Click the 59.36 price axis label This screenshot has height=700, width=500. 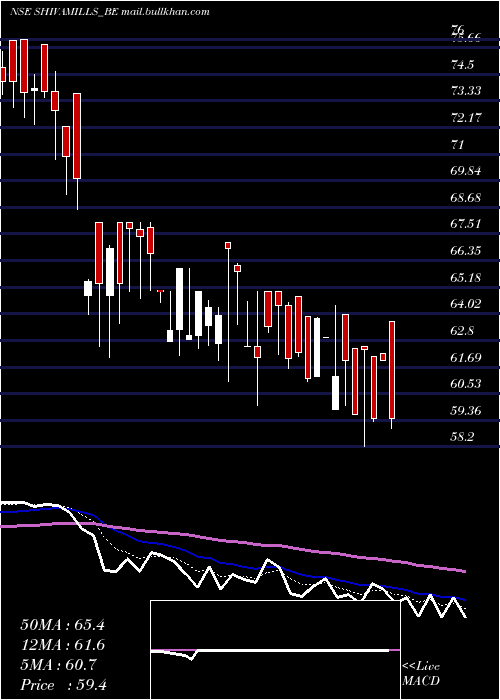[x=466, y=410]
